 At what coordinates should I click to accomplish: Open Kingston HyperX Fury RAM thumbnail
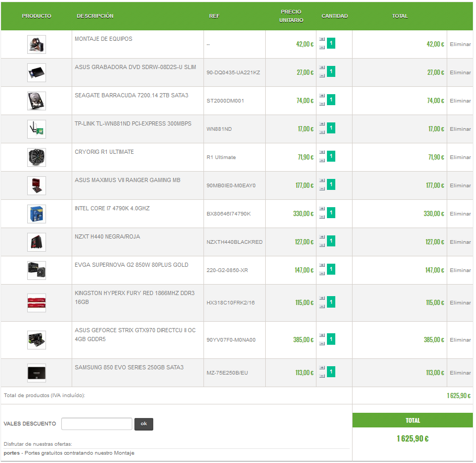37,303
